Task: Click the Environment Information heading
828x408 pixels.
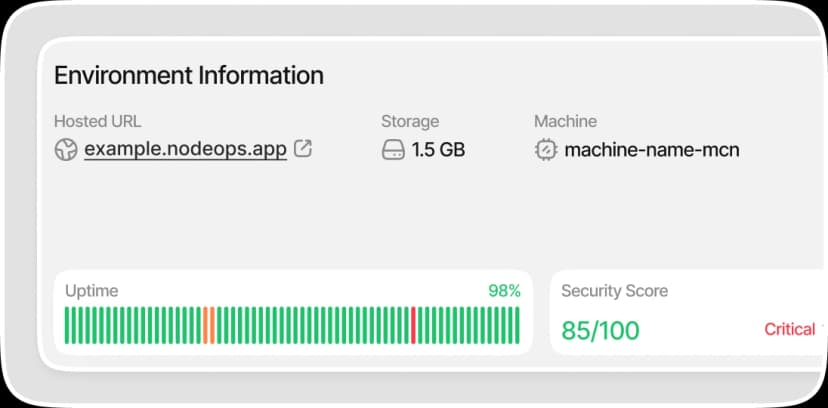Action: point(189,75)
